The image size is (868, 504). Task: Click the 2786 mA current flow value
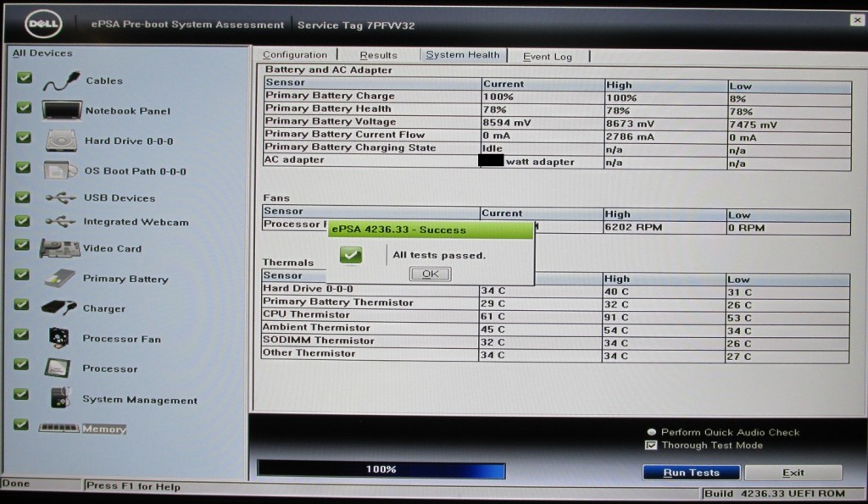coord(630,136)
